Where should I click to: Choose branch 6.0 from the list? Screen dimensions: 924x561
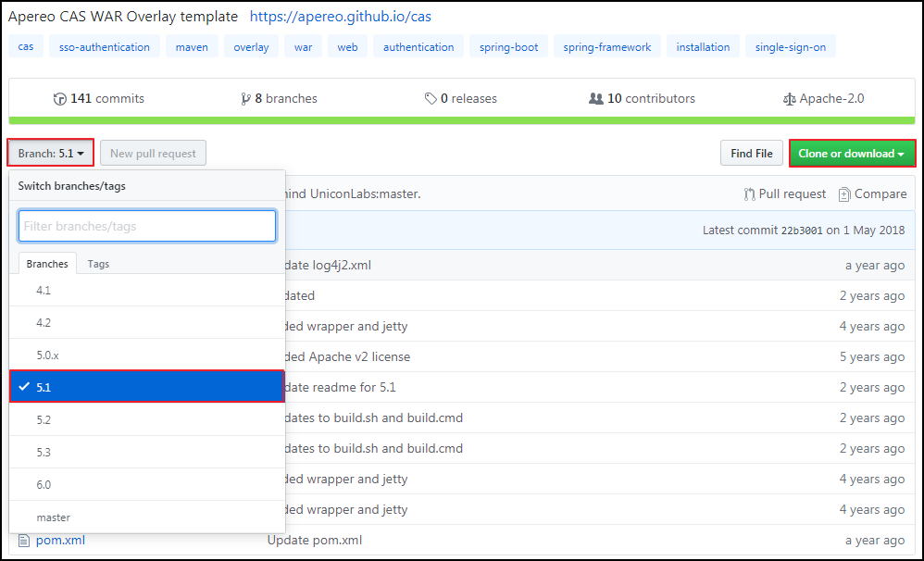click(147, 484)
